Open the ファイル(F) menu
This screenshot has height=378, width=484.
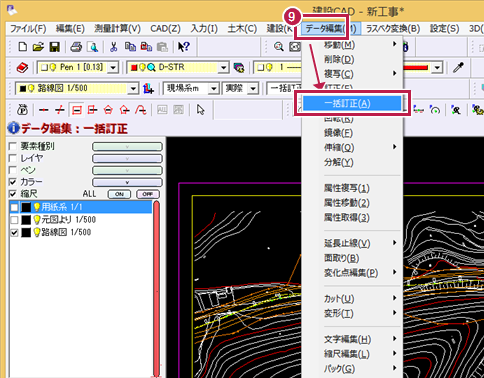(28, 29)
